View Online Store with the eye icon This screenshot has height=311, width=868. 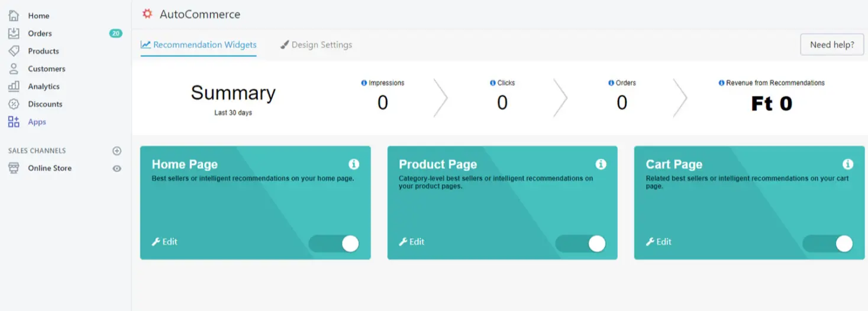click(x=117, y=168)
